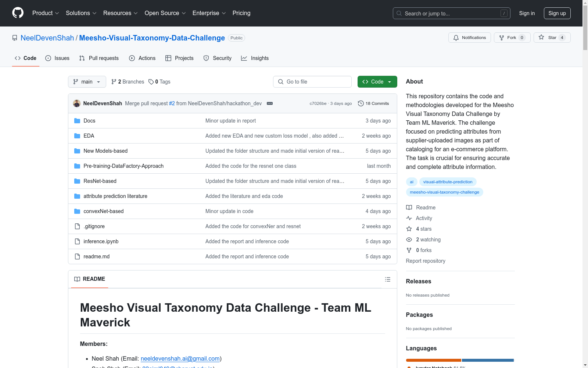Click the orange Jupyter Notebook language bar
588x368 pixels.
coord(434,360)
